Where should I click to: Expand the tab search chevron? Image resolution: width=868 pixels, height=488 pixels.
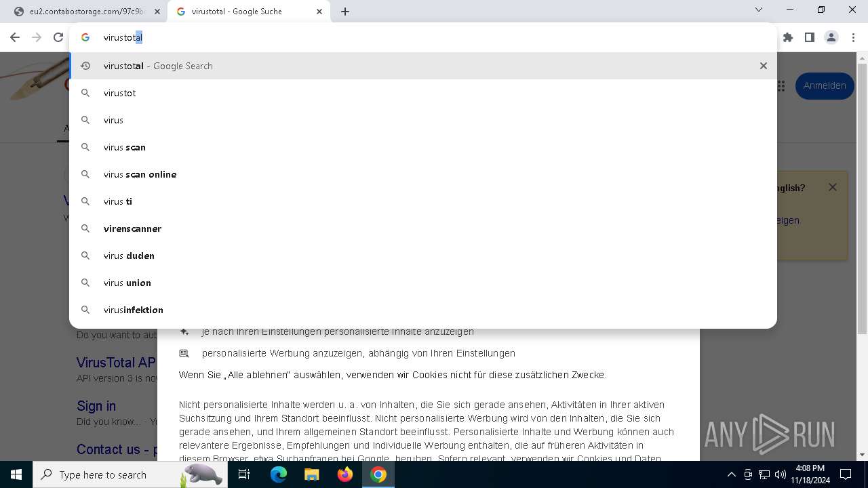coord(759,10)
